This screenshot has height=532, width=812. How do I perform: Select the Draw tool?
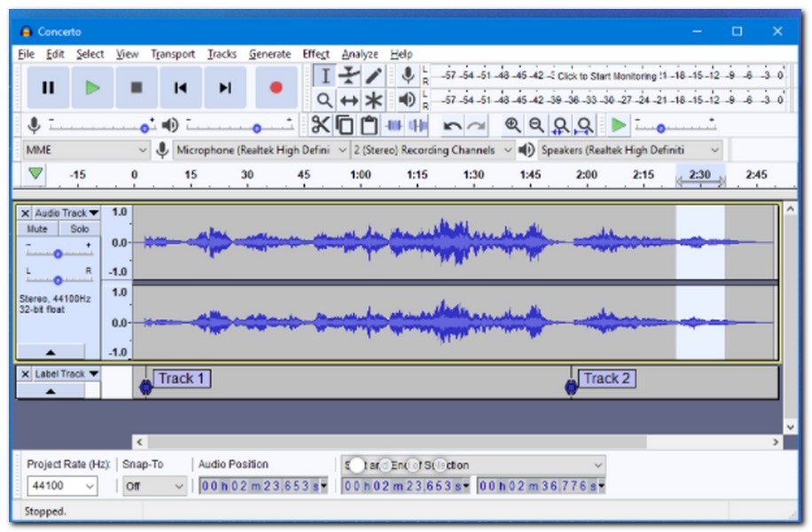(372, 75)
